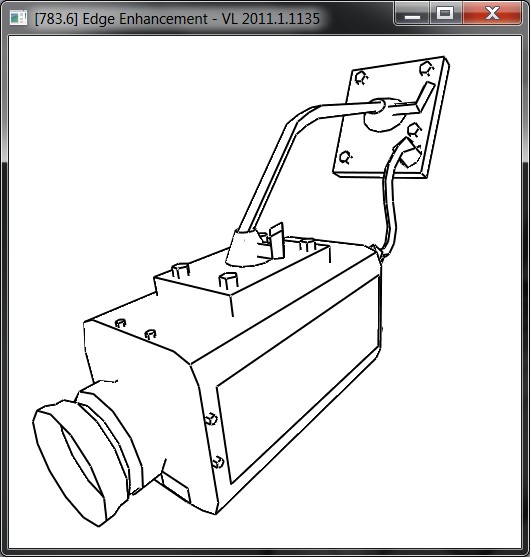Click the conical base of the mounting arm
The height and width of the screenshot is (557, 530).
[247, 248]
